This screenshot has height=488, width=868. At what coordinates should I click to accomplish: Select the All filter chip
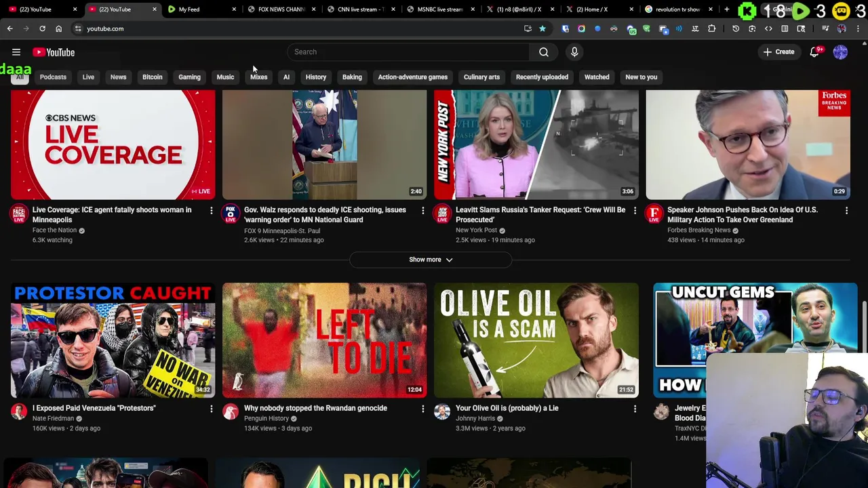[20, 77]
